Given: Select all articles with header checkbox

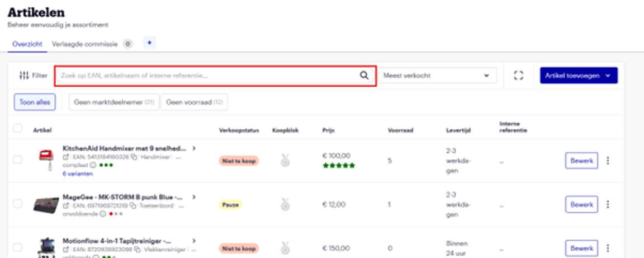Looking at the screenshot, I should point(18,129).
